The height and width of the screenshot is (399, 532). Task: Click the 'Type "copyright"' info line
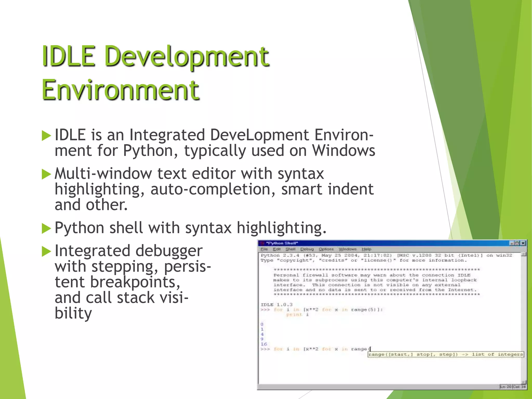click(x=364, y=260)
